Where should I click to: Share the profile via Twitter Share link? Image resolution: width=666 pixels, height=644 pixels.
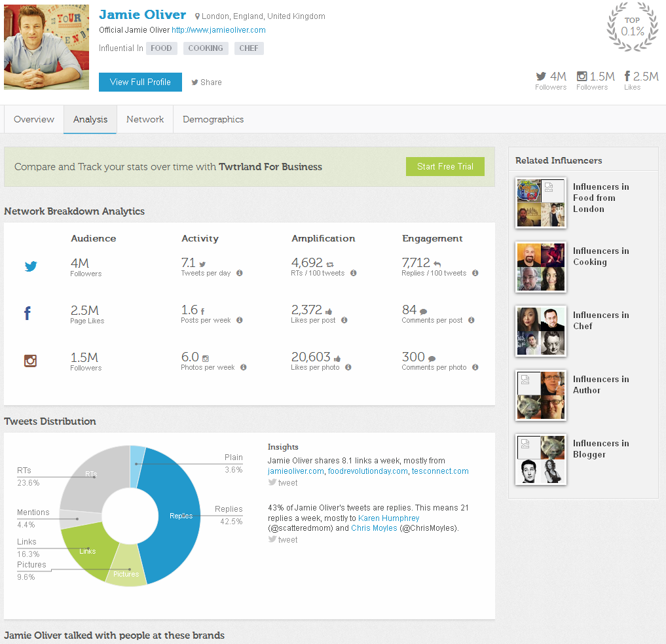tap(206, 82)
